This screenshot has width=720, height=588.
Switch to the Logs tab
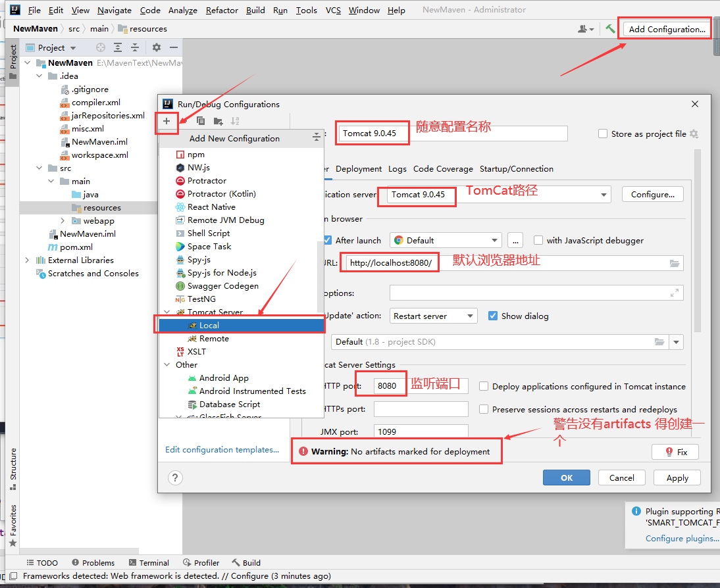(x=398, y=169)
